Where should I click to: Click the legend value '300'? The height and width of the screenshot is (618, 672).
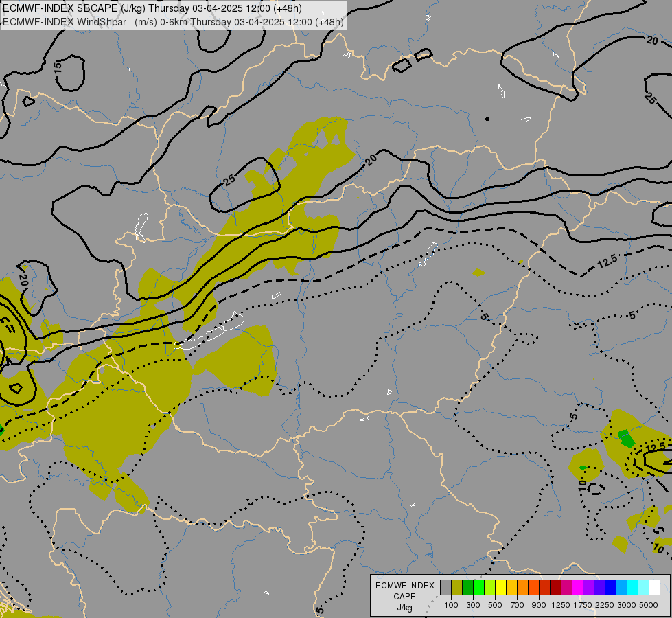pyautogui.click(x=473, y=605)
